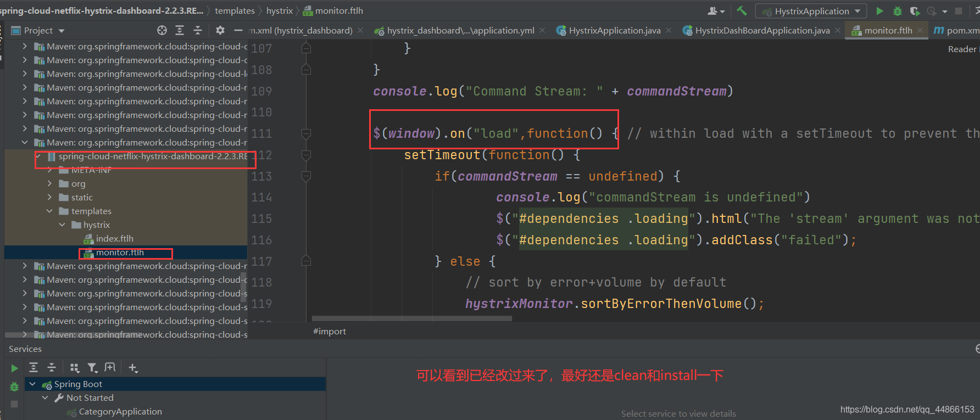Build project with the hammer icon

coord(742,10)
